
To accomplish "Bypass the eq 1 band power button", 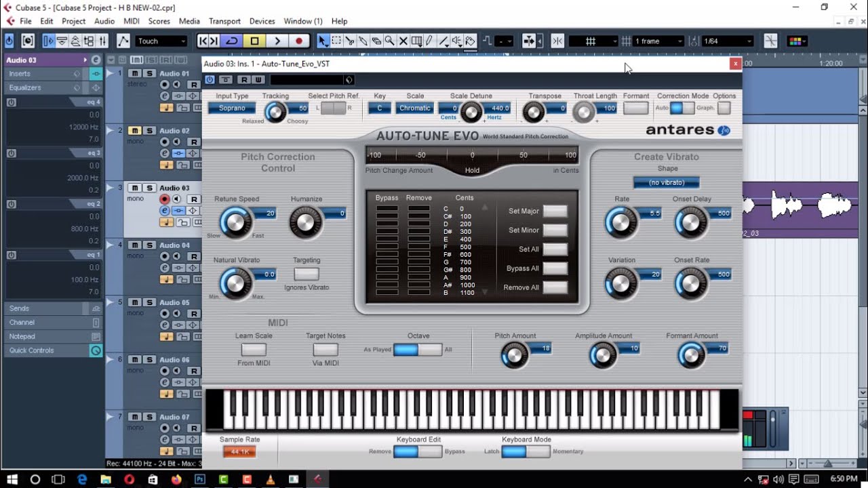I will coord(12,255).
